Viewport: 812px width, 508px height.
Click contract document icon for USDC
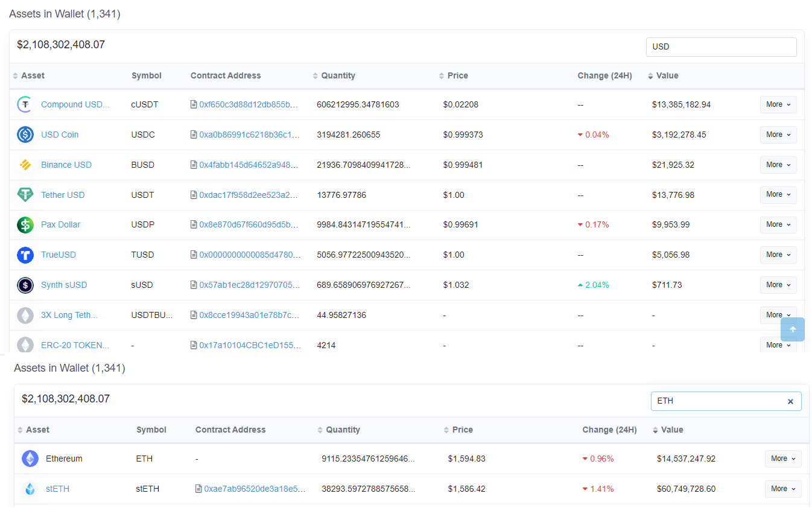tap(194, 135)
